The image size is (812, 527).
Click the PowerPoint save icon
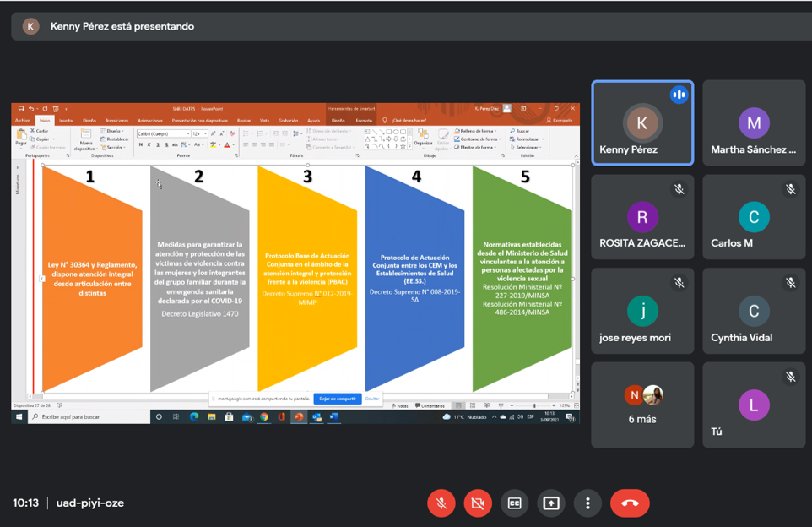(21, 109)
